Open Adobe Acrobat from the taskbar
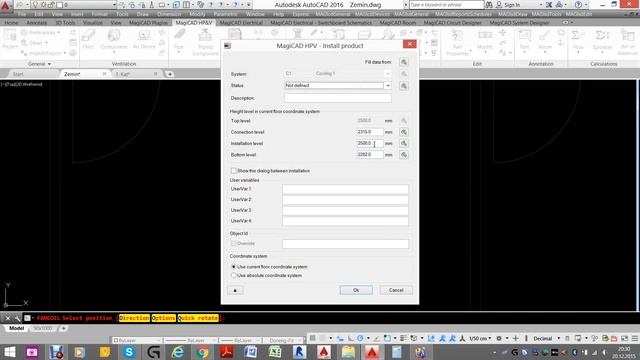Screen dimensions: 640x360 (x=227, y=352)
